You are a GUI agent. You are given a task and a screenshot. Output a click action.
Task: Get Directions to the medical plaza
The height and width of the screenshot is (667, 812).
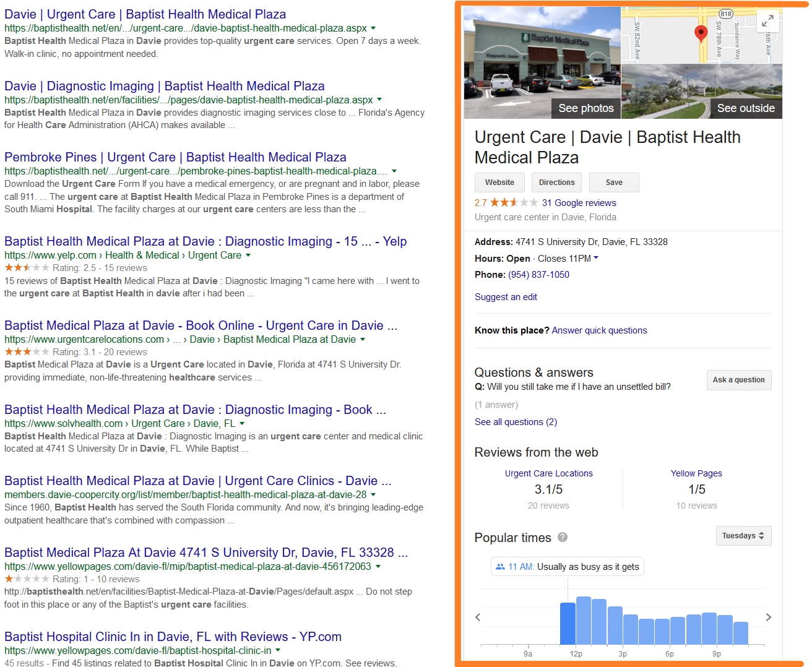pyautogui.click(x=556, y=183)
